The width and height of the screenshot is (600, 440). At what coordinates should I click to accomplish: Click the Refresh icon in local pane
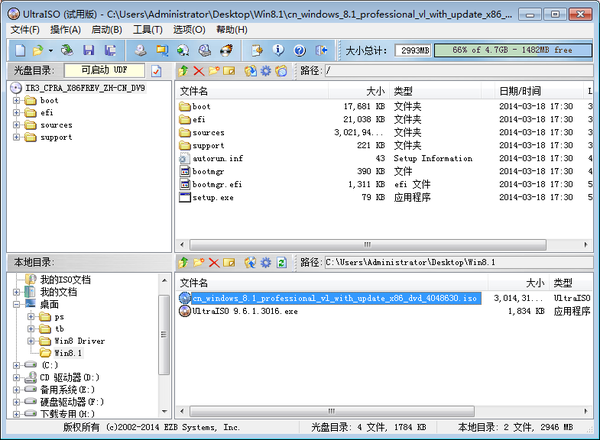(282, 262)
